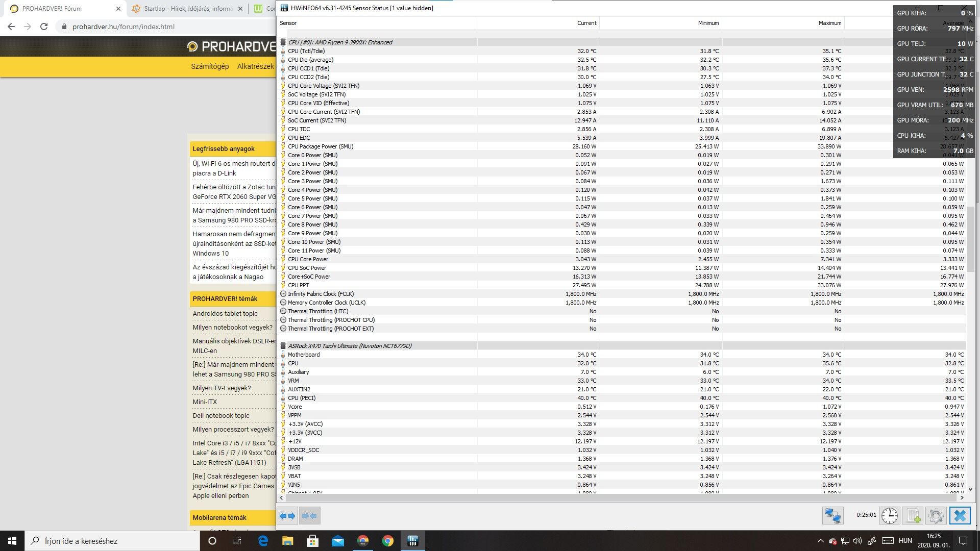The width and height of the screenshot is (980, 551).
Task: Open the Számítógép menu on Prohardver
Action: [210, 66]
